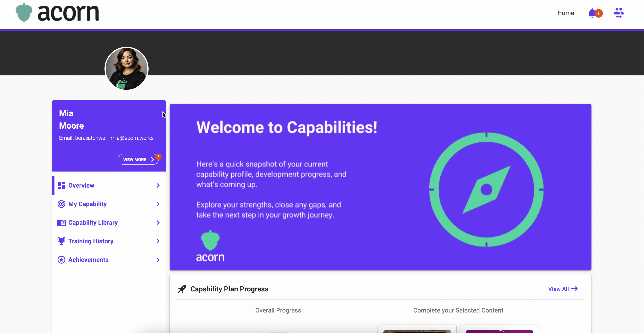Click the Complete your Selected Content label
This screenshot has width=644, height=333.
458,310
